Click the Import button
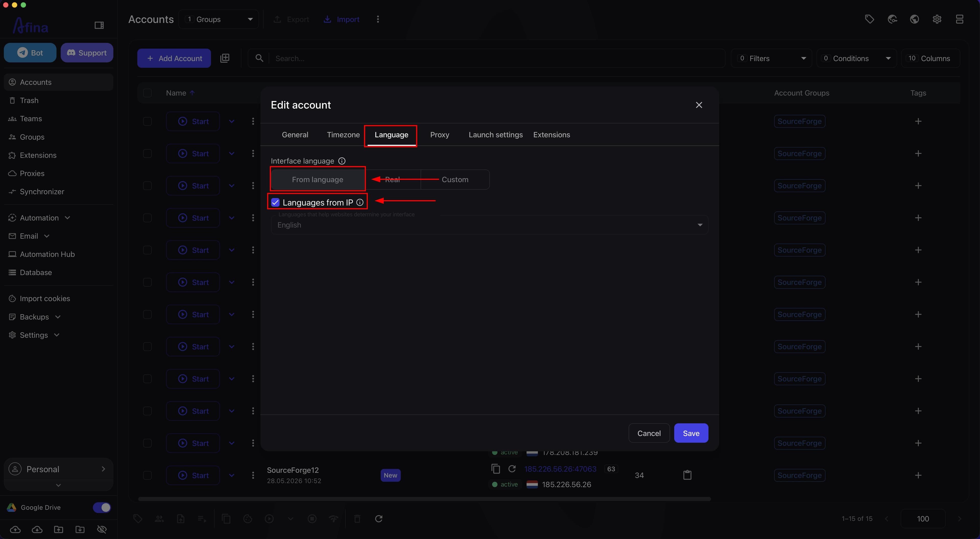Image resolution: width=980 pixels, height=539 pixels. pos(341,19)
